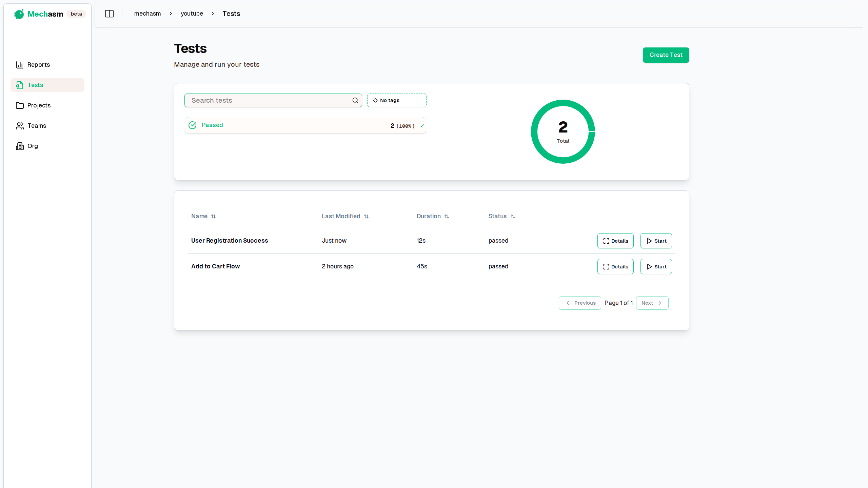Start the Add to Cart Flow test
Image resolution: width=868 pixels, height=488 pixels.
point(656,266)
